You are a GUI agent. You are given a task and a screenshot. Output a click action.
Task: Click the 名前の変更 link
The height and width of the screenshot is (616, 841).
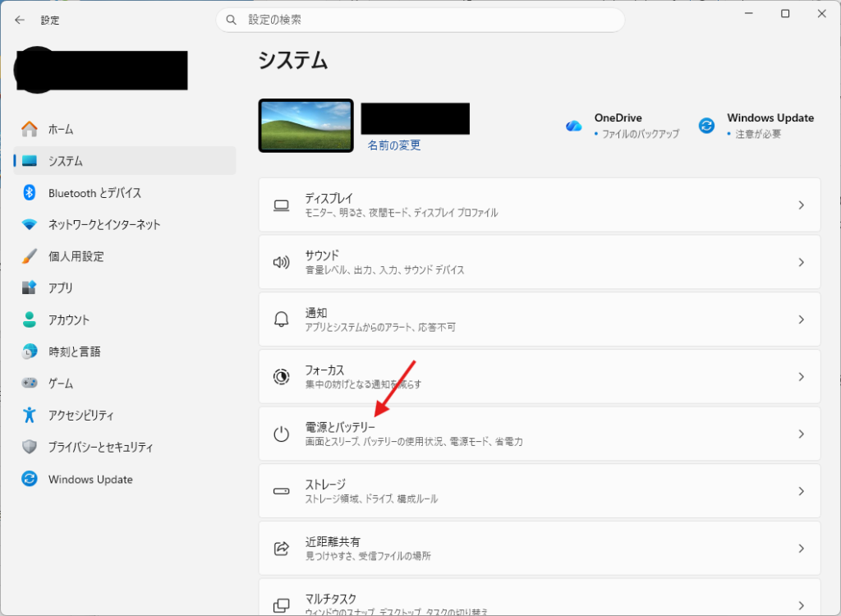point(394,145)
